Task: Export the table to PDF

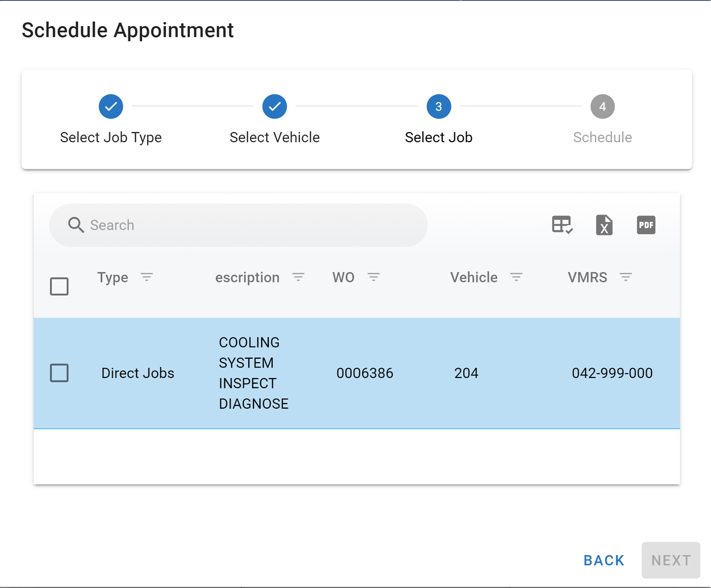Action: (646, 225)
